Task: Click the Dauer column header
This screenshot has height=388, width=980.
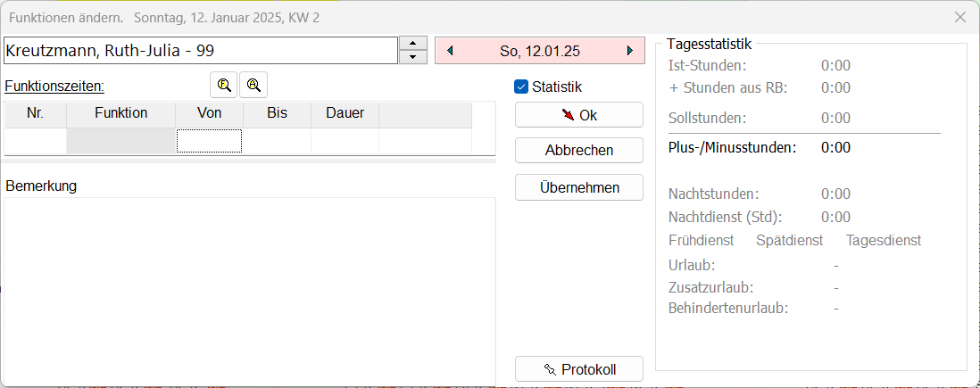Action: tap(345, 113)
